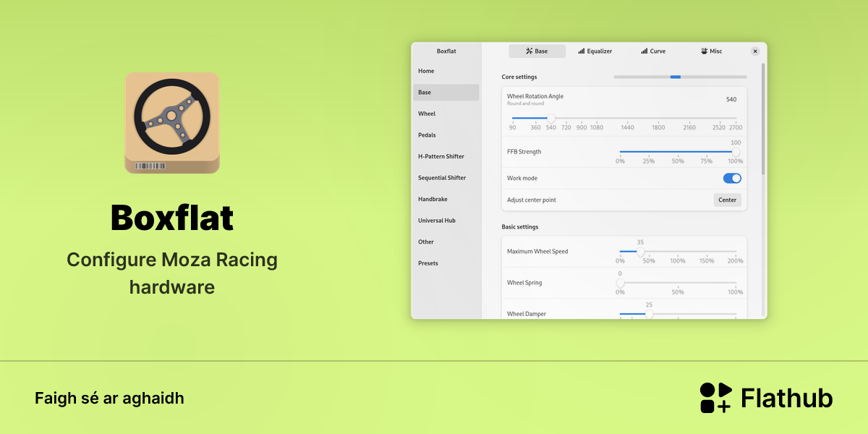Click the 'Core settings' heading
Viewport: 868px width, 434px height.
[x=519, y=77]
